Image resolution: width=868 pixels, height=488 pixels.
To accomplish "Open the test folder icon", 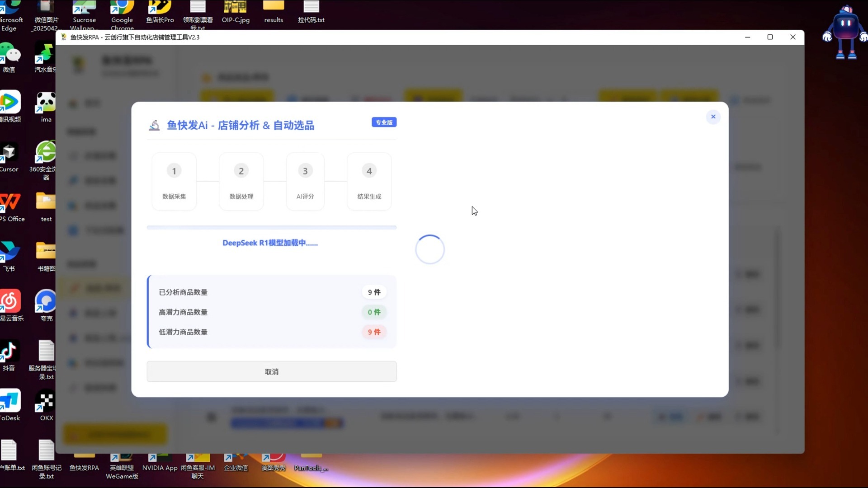I will tap(46, 206).
